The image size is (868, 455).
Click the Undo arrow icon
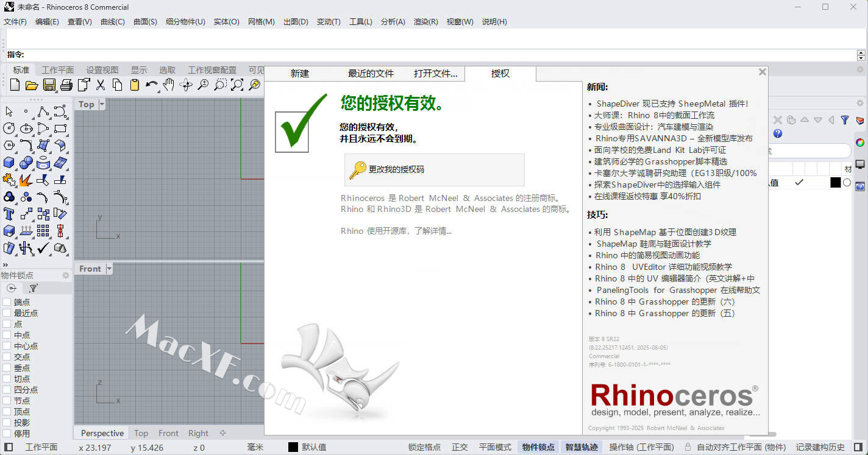tap(152, 85)
